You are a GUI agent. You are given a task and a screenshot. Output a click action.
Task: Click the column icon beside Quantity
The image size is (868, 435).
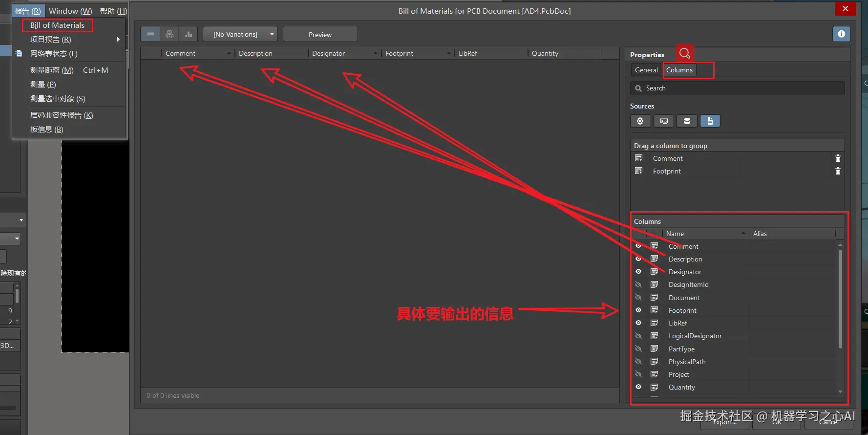point(654,387)
